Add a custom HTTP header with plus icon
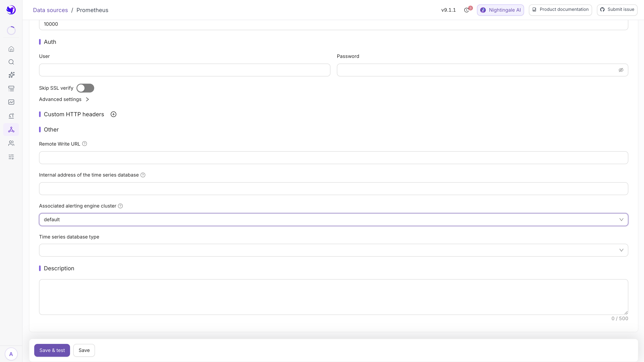Viewport: 644px width, 362px height. [114, 114]
